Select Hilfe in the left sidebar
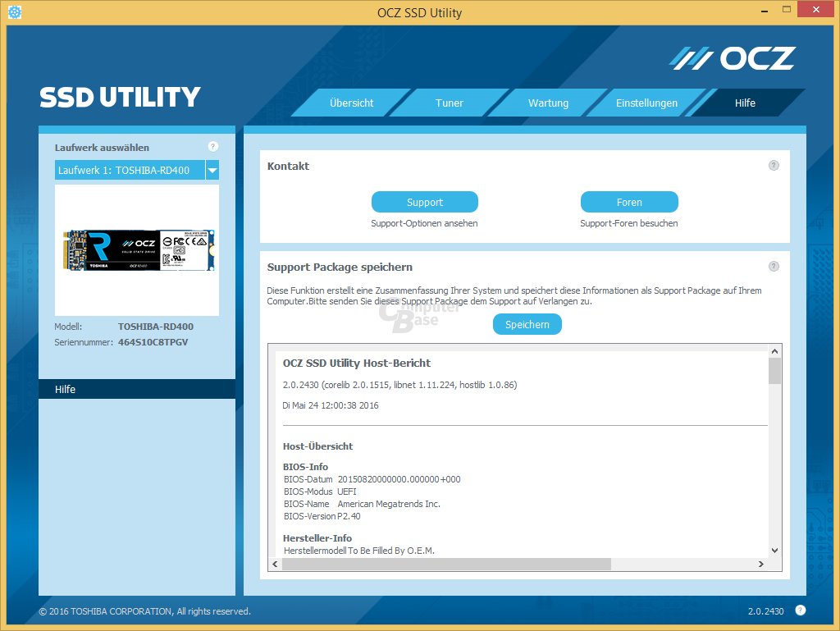 (x=137, y=390)
